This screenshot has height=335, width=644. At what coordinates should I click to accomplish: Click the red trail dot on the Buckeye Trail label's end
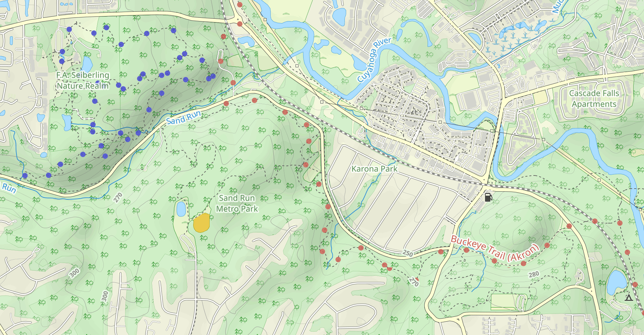pyautogui.click(x=547, y=245)
